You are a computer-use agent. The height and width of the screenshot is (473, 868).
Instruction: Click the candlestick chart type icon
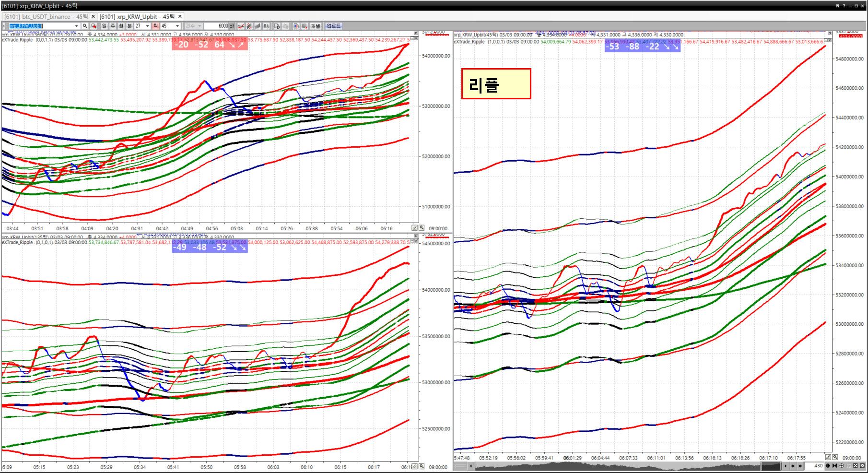click(249, 26)
